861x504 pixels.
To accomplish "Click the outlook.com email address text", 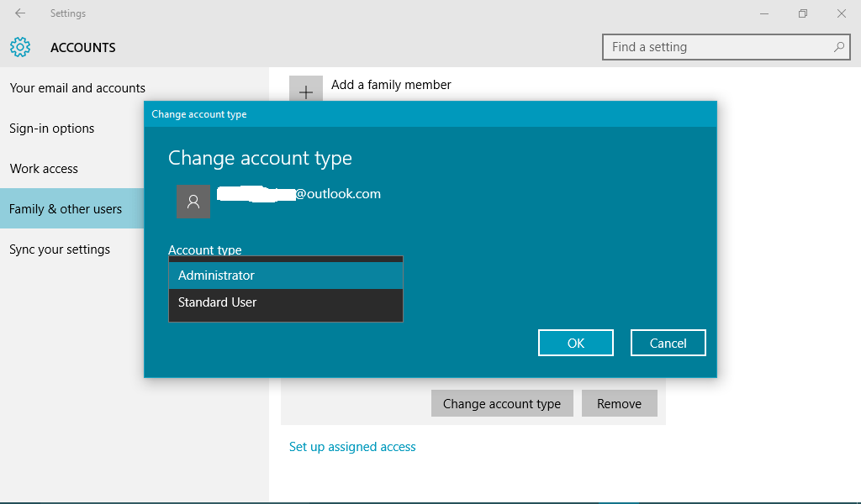I will pos(298,193).
